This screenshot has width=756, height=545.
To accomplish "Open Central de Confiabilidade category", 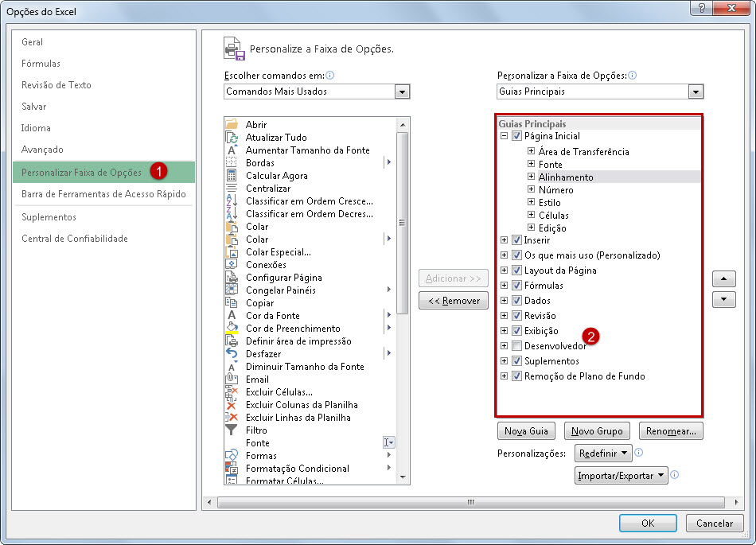I will tap(75, 239).
